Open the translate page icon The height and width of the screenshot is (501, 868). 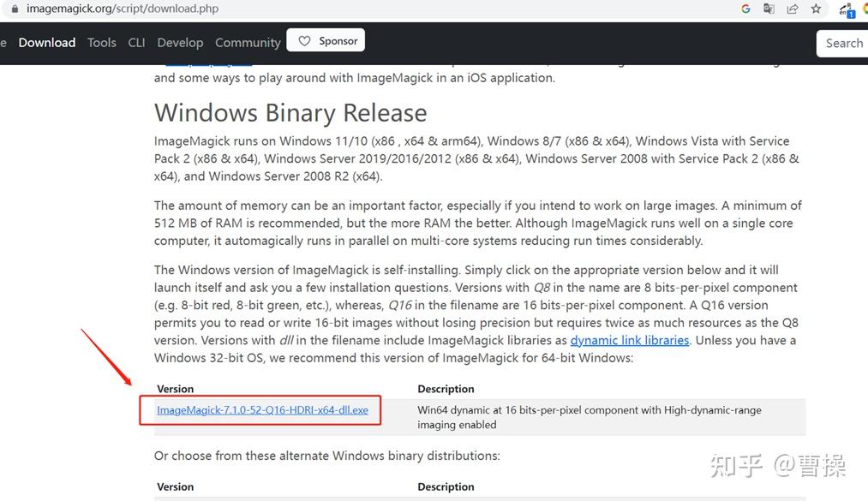(769, 9)
